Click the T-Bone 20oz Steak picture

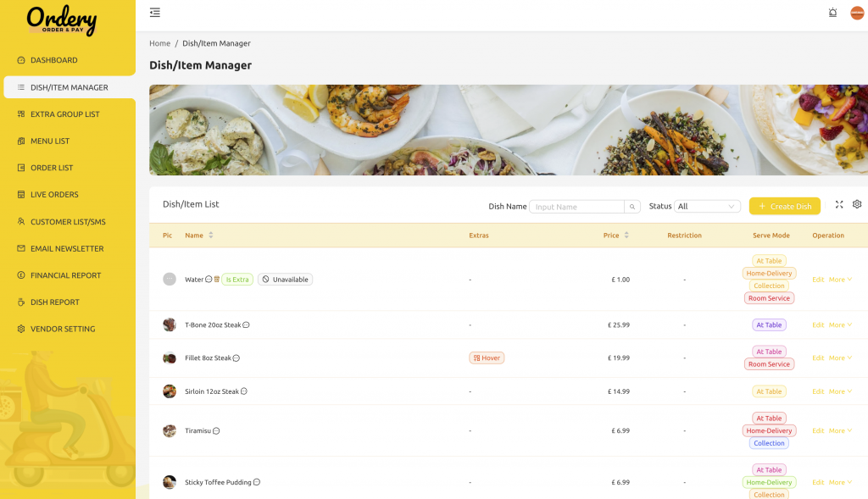[x=170, y=324]
